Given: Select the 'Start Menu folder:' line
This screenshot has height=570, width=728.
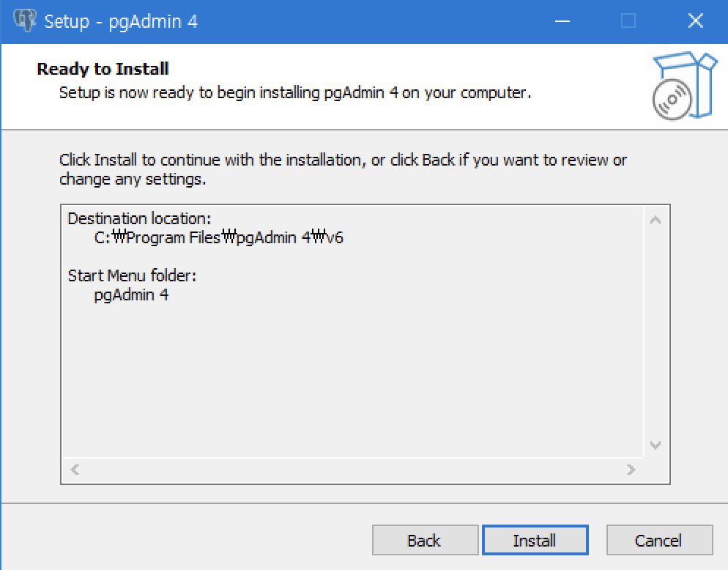Looking at the screenshot, I should coord(133,275).
